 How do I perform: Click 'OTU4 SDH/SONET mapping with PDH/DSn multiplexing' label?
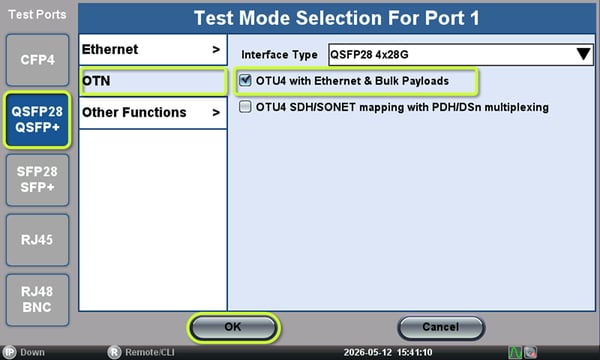click(402, 107)
